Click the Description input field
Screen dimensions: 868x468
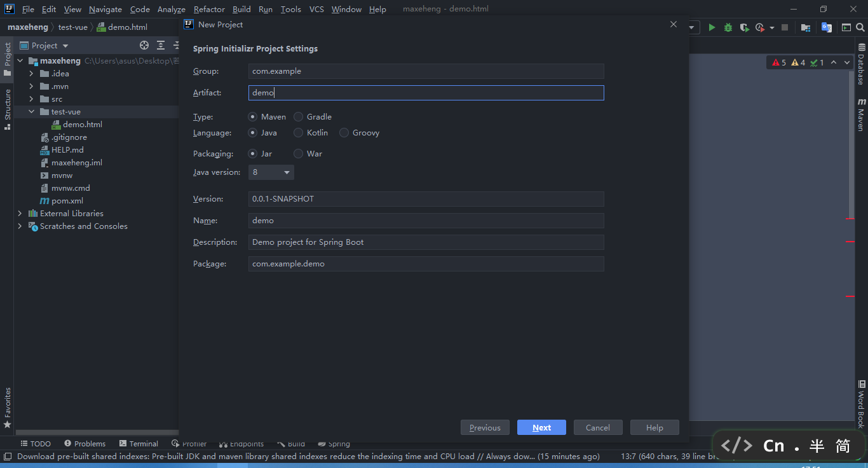coord(426,242)
